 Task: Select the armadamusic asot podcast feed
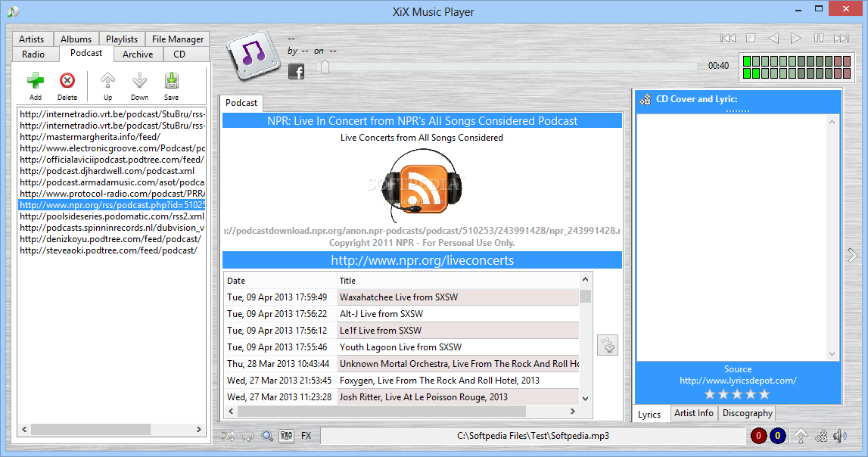point(112,182)
